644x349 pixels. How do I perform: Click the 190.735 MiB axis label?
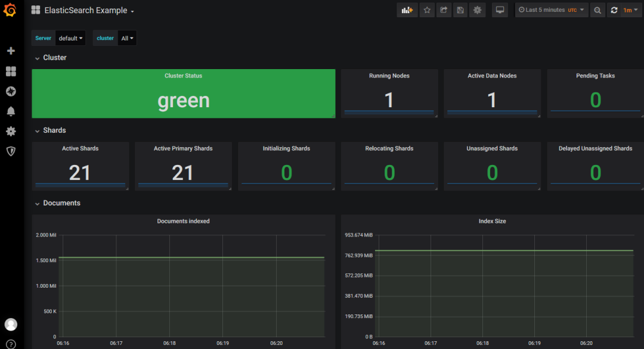click(359, 316)
